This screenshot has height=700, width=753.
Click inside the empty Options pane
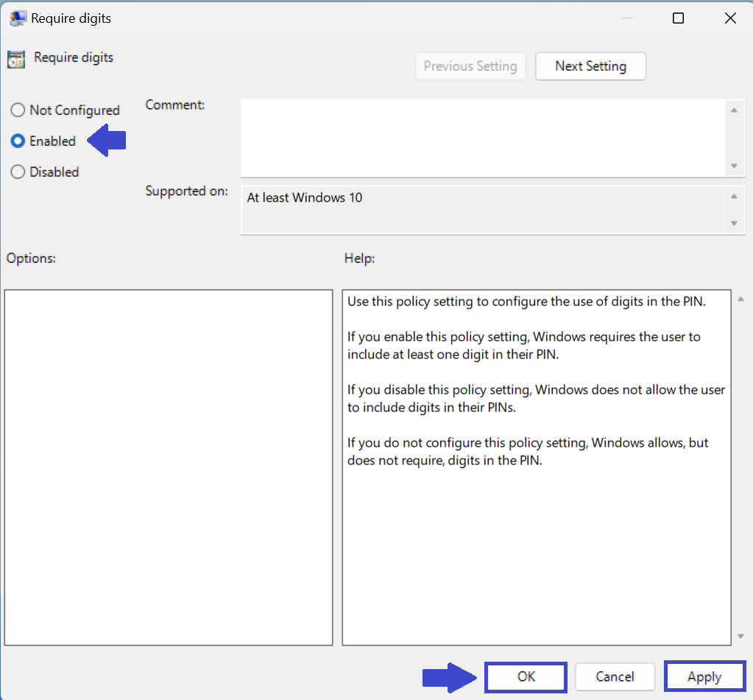point(169,467)
